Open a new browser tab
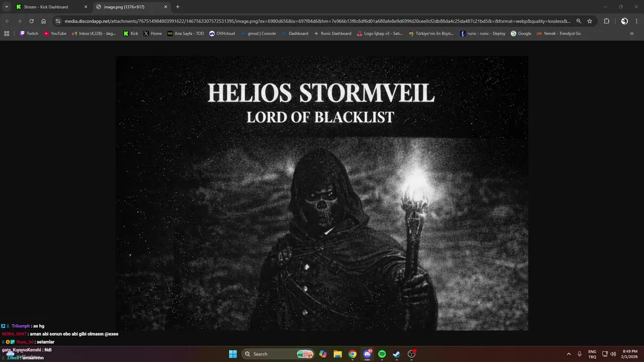The width and height of the screenshot is (644, 362). (178, 7)
